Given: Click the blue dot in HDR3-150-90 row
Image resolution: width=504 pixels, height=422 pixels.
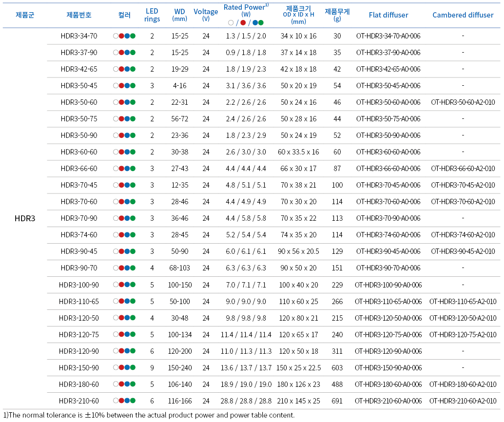Looking at the screenshot, I should tap(127, 367).
